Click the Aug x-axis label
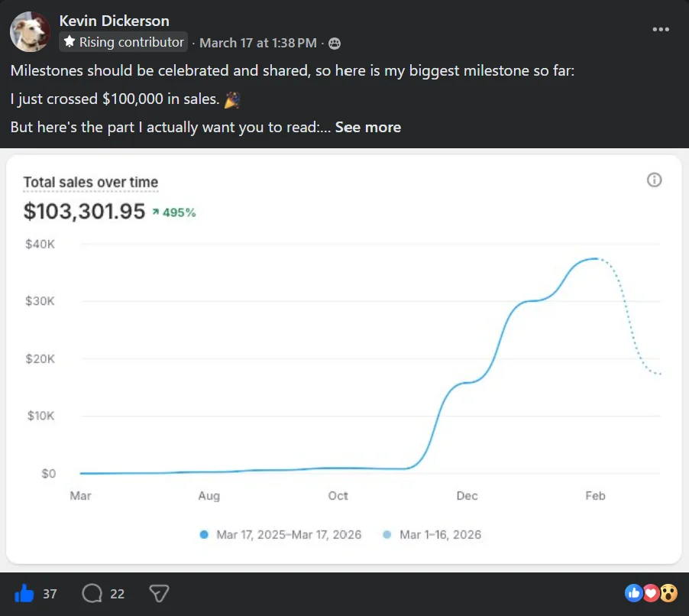The image size is (689, 616). (209, 496)
